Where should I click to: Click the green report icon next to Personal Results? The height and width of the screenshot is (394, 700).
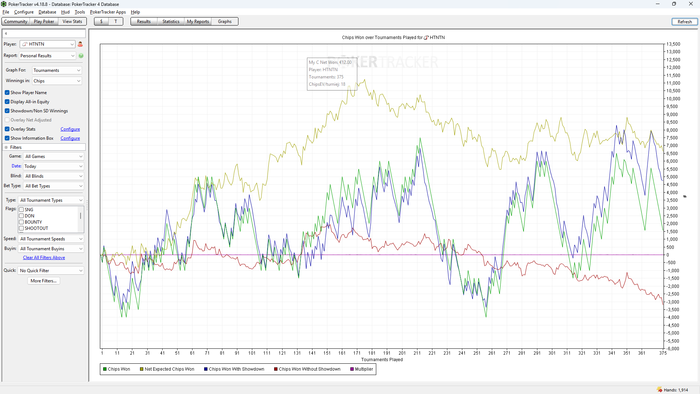pos(81,56)
